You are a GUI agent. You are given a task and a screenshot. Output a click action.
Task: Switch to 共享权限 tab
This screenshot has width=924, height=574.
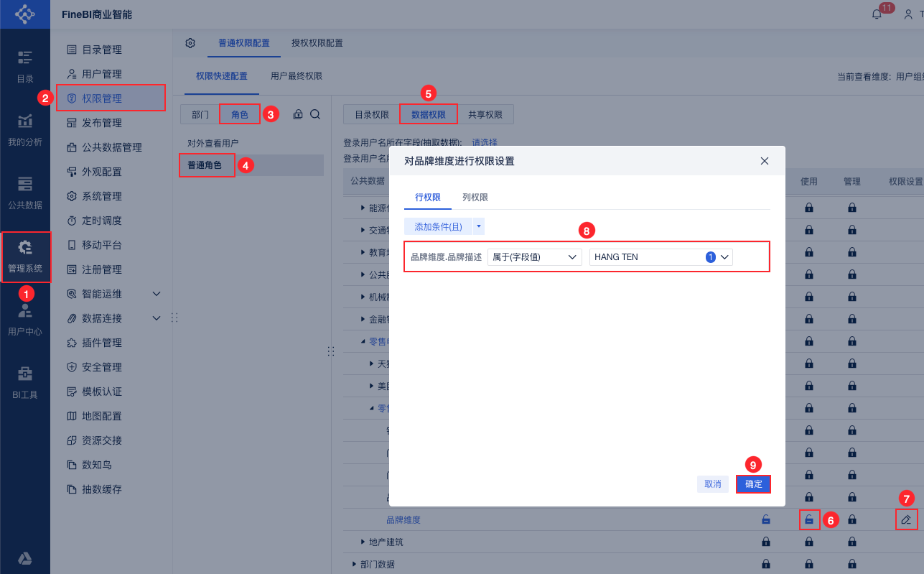pos(485,114)
